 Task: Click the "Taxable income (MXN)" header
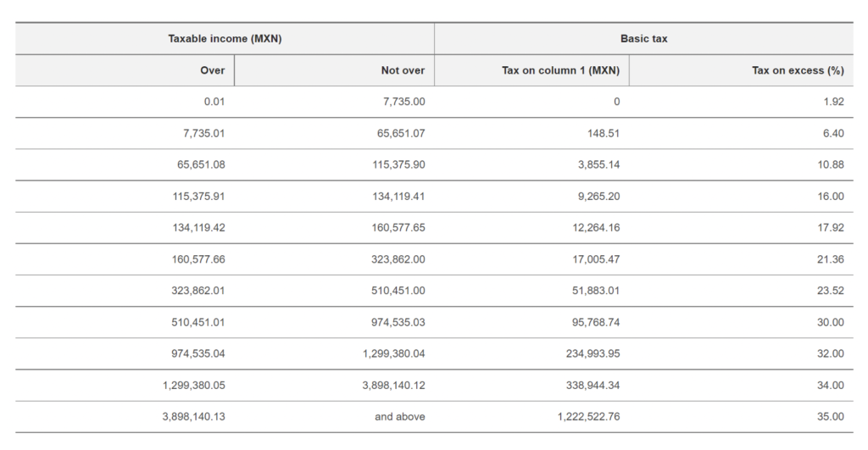click(225, 39)
